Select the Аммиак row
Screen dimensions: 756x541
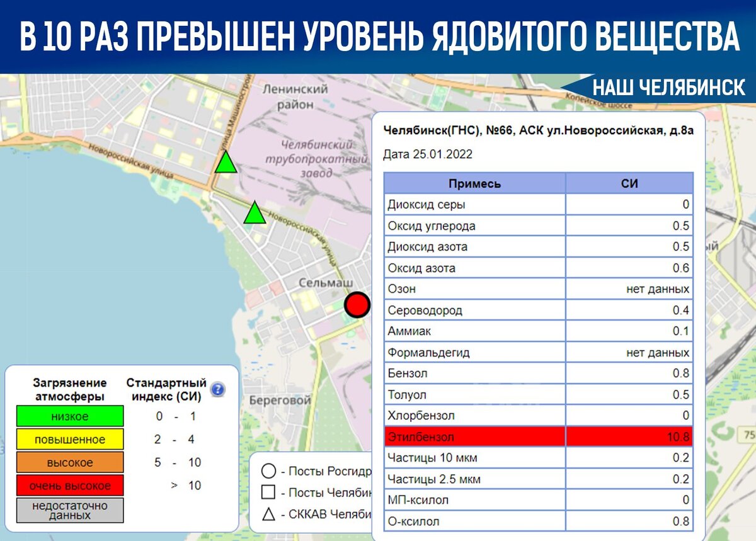(x=539, y=331)
